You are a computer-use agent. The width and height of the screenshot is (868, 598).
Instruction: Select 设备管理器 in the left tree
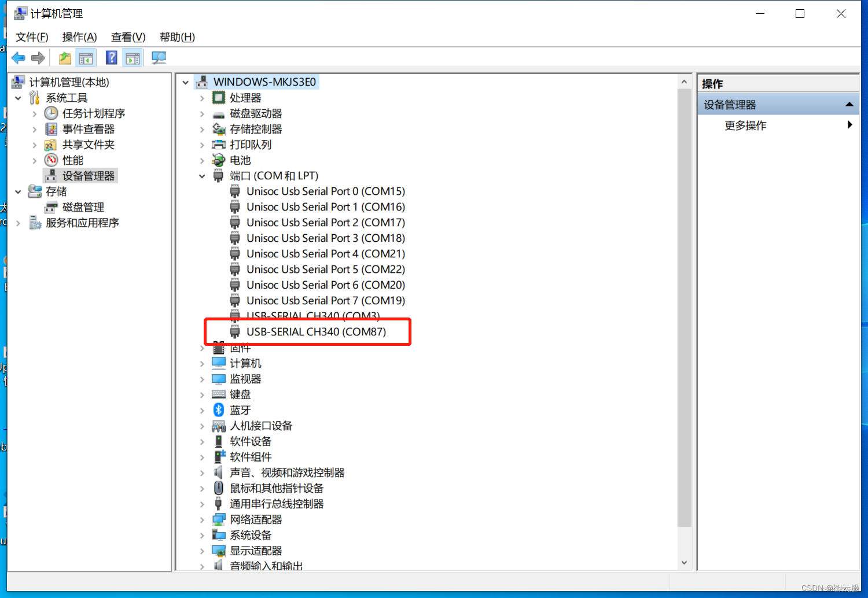point(89,176)
